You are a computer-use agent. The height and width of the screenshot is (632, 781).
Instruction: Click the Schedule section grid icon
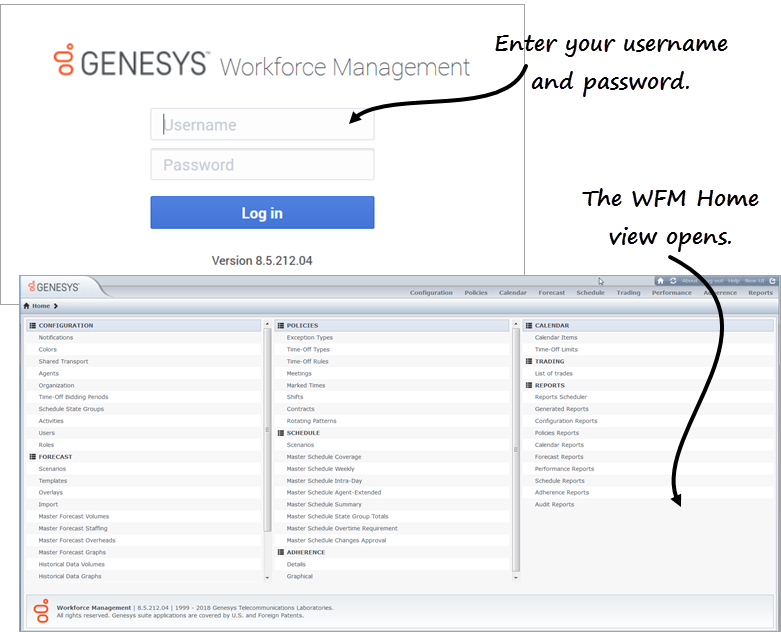280,433
